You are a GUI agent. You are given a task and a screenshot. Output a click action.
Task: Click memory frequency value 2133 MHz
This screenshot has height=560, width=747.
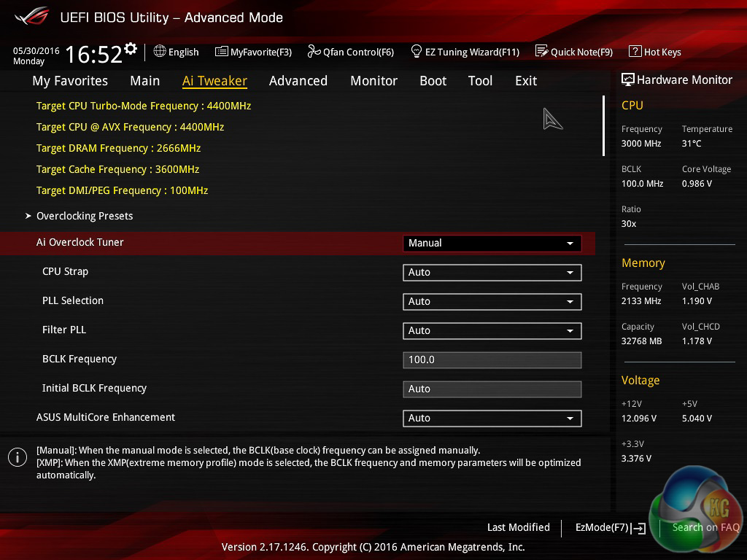(x=641, y=301)
